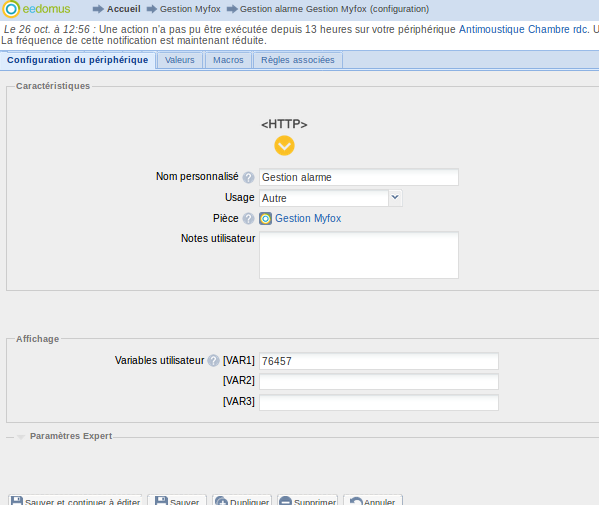This screenshot has width=599, height=505.
Task: Open help icon next to Nom personnalisé
Action: (248, 177)
